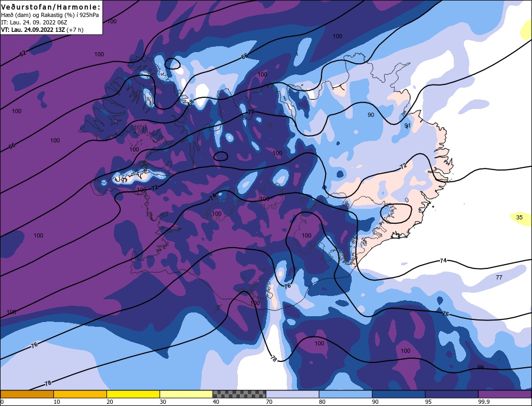Image resolution: width=532 pixels, height=406 pixels.
Task: Click the "91" humidity value on the map
Action: [408, 125]
